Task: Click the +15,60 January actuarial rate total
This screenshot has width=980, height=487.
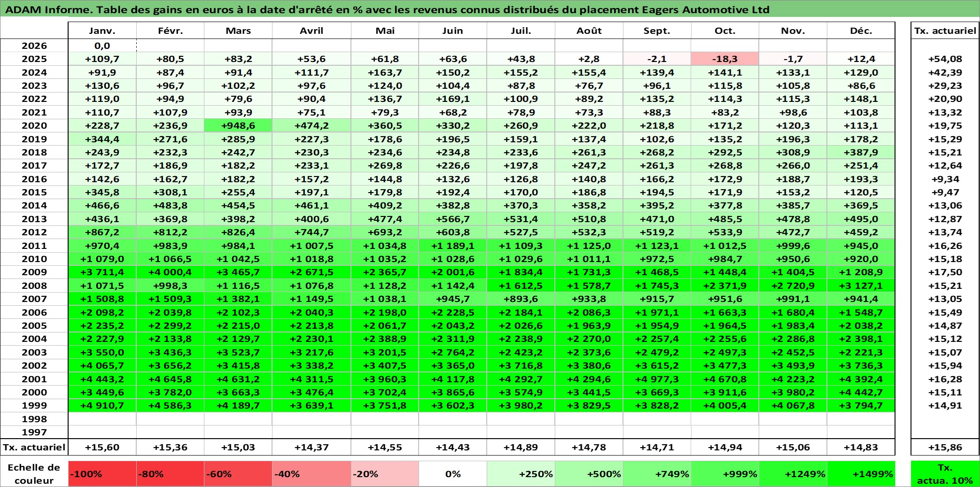Action: (x=102, y=447)
